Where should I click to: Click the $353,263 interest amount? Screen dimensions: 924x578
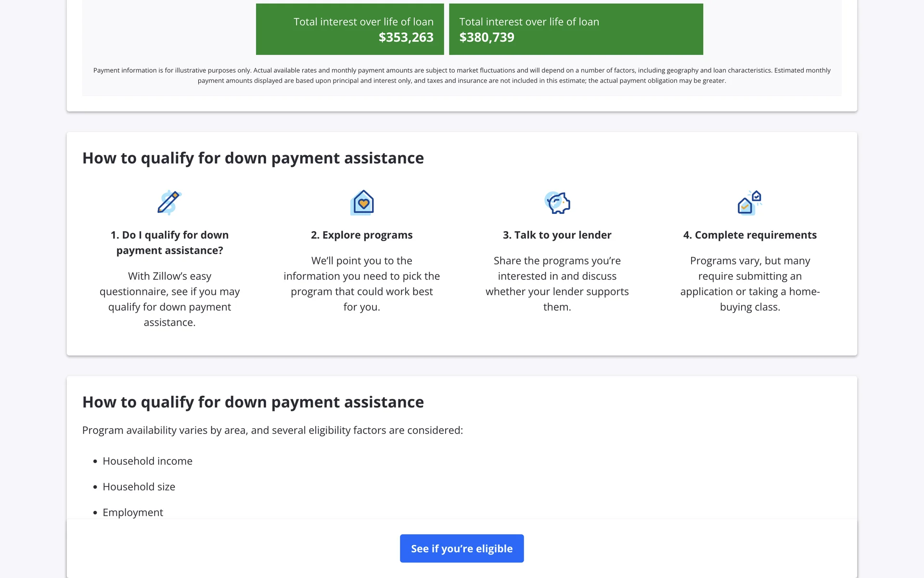coord(406,38)
